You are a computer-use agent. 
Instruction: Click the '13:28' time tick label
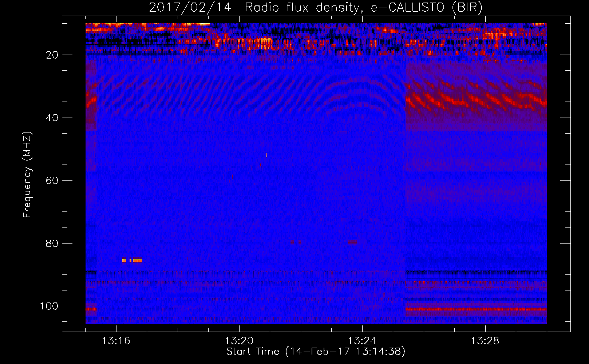pos(485,341)
